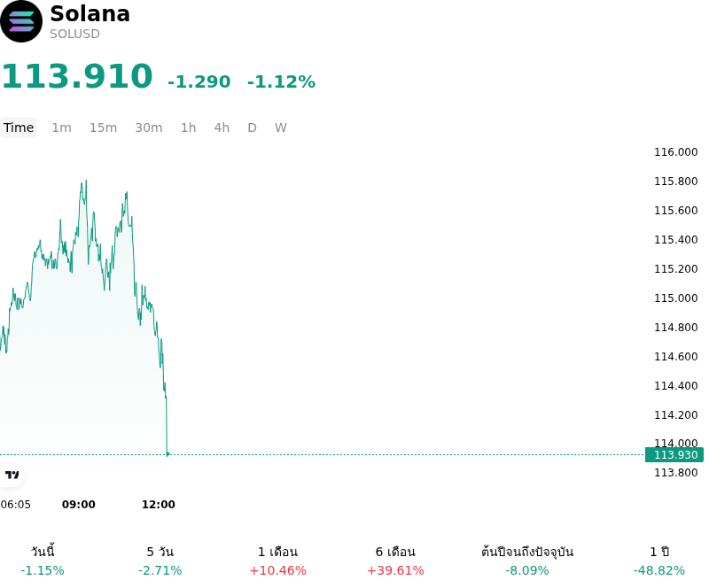Select the 5 วัน performance range
The height and width of the screenshot is (588, 709).
[x=160, y=561]
